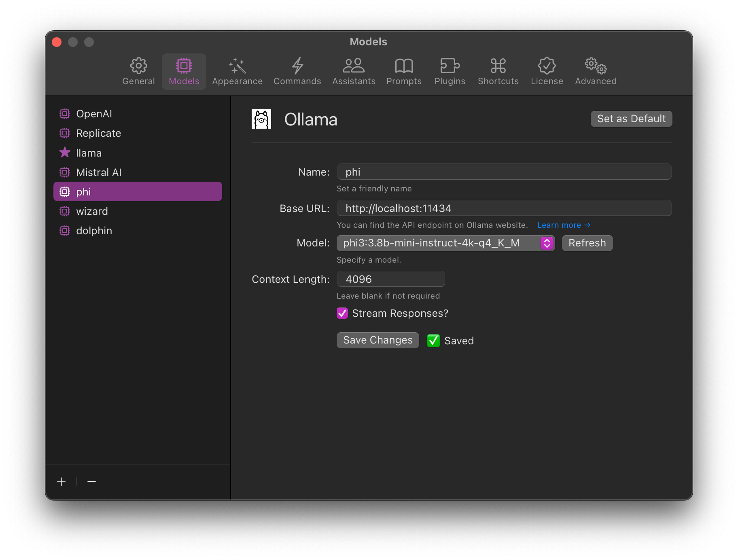Click Save Changes button
Image resolution: width=738 pixels, height=560 pixels.
pyautogui.click(x=377, y=340)
